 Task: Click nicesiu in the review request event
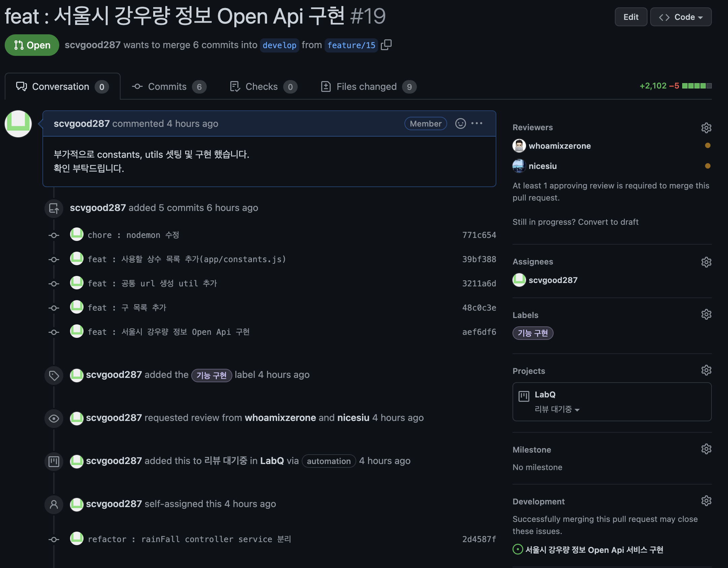353,418
